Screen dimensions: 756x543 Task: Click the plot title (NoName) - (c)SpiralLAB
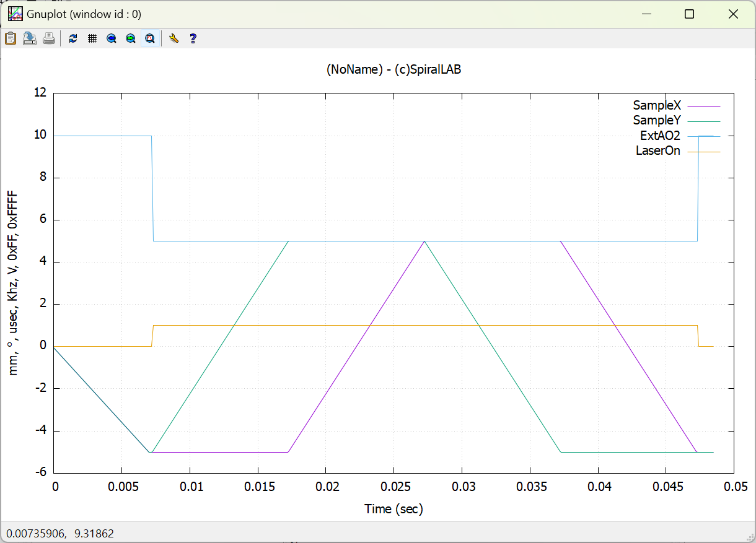393,69
